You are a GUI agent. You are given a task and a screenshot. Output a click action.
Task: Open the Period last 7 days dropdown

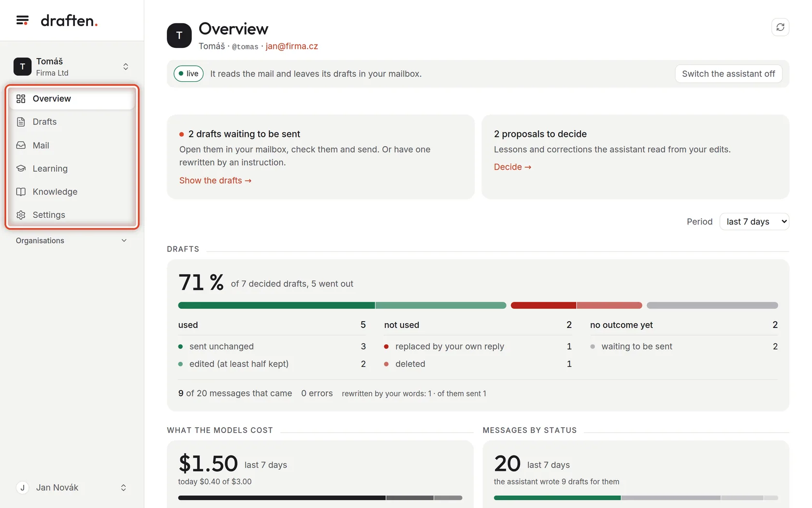pos(754,222)
